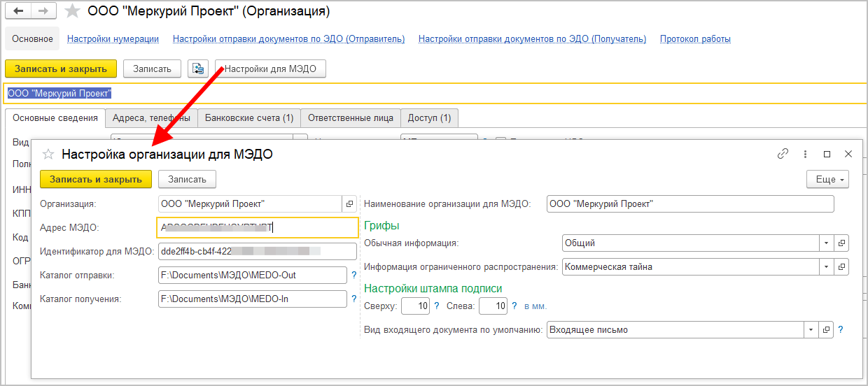Switch to Банковские счета (1) tab
868x386 pixels.
[249, 118]
